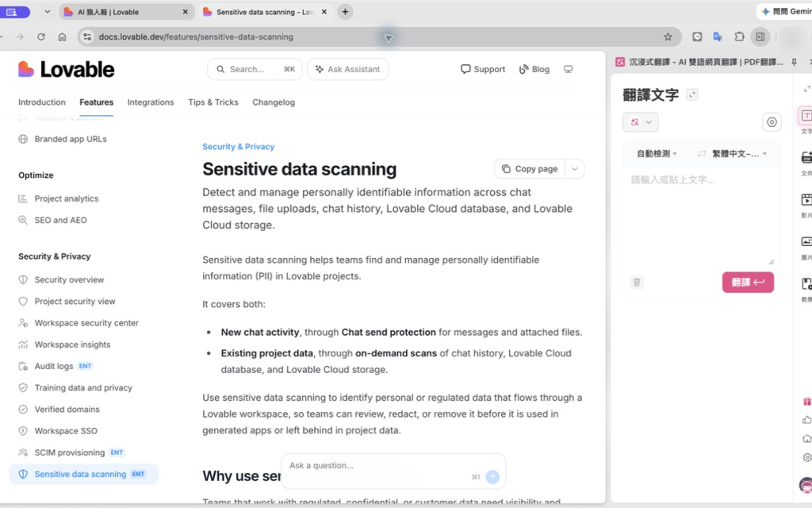Open the tab search chevron in tab strip

tap(47, 11)
